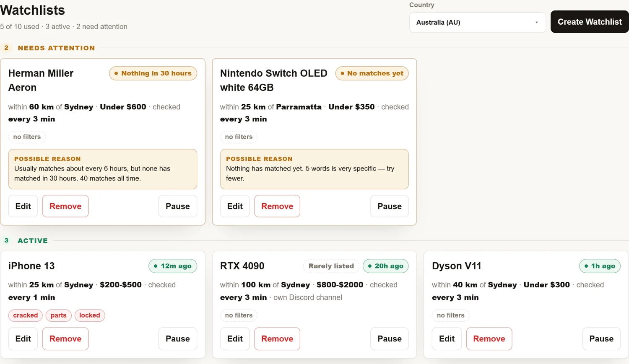Edit the RTX 4090 watchlist
This screenshot has width=629, height=364.
(235, 339)
